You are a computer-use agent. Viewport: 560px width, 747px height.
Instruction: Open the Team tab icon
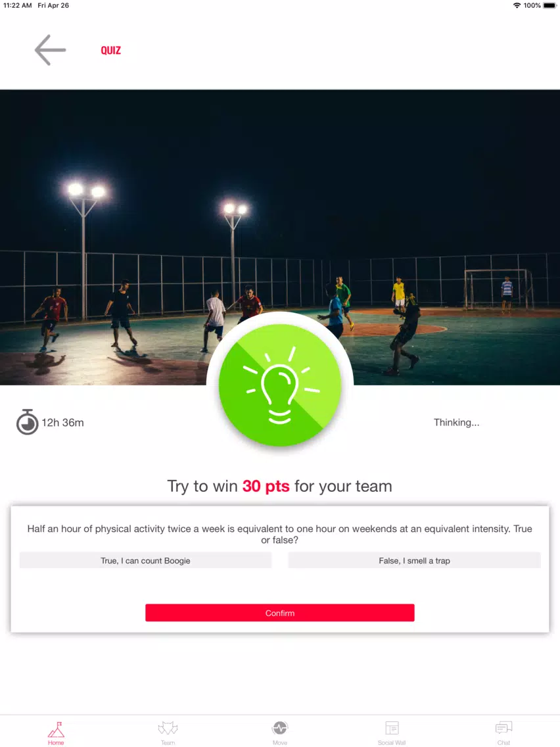coord(168,729)
